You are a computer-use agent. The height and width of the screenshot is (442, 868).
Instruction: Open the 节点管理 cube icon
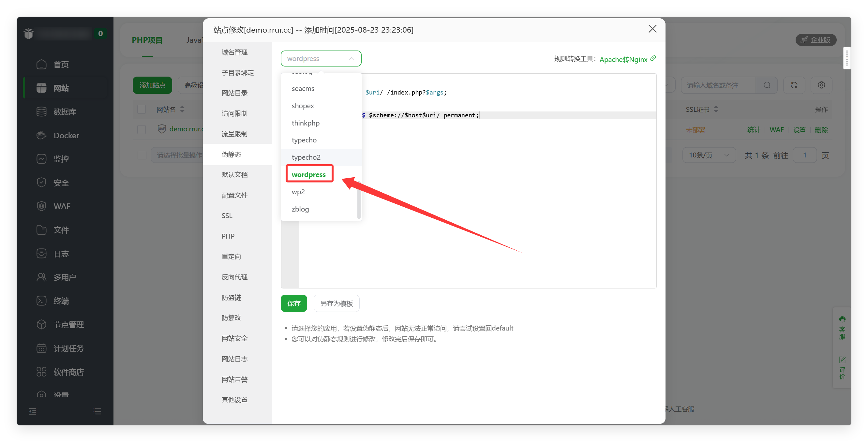[x=41, y=324]
